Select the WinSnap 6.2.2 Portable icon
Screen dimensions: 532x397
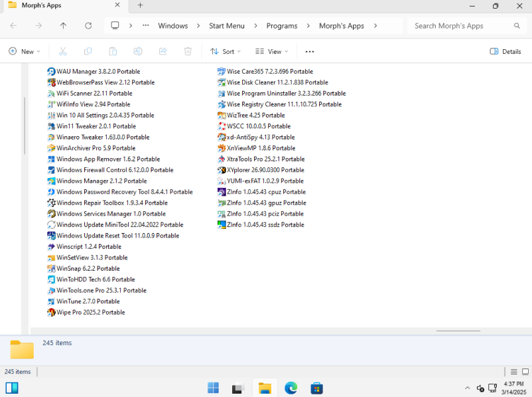pyautogui.click(x=51, y=269)
